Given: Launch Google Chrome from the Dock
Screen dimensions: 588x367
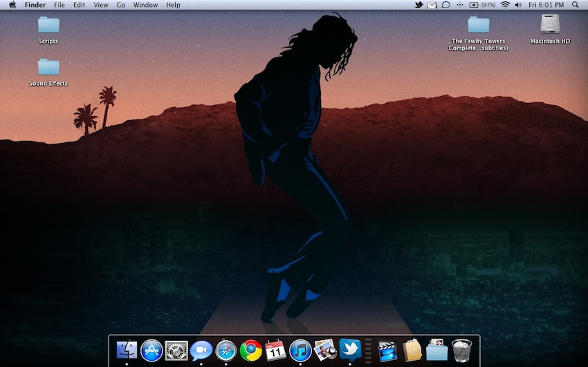Looking at the screenshot, I should coord(251,350).
